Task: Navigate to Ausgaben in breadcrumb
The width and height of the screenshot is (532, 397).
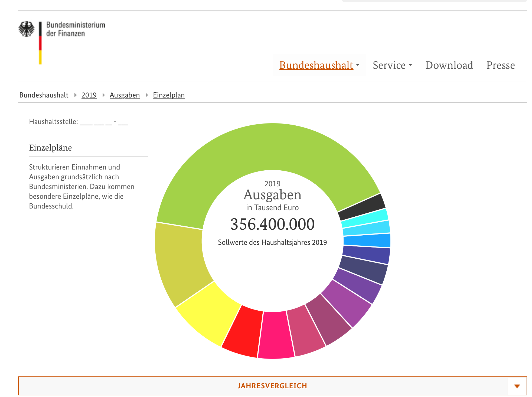Action: pos(125,95)
